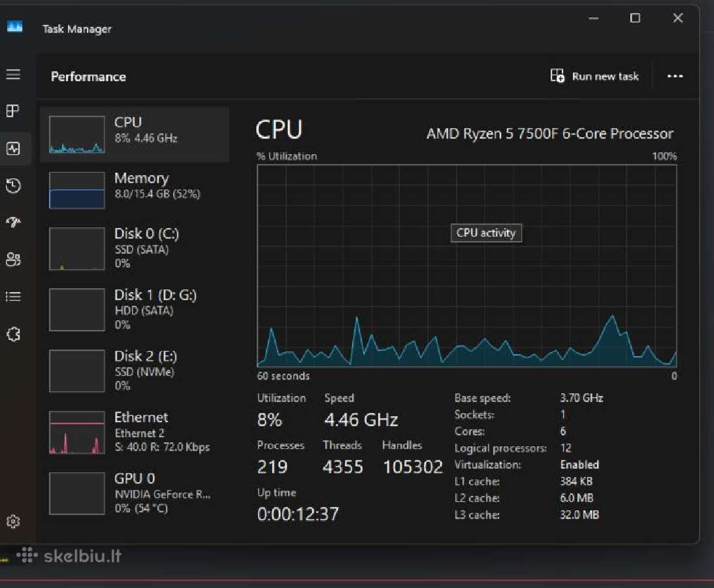The width and height of the screenshot is (714, 588).
Task: Select the CPU performance entry
Action: point(135,135)
